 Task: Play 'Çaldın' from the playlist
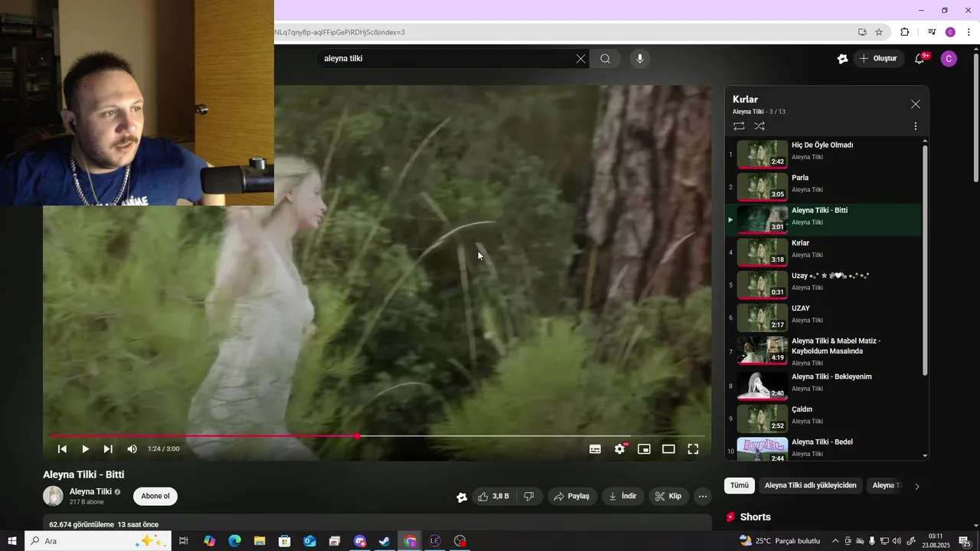[x=823, y=419]
